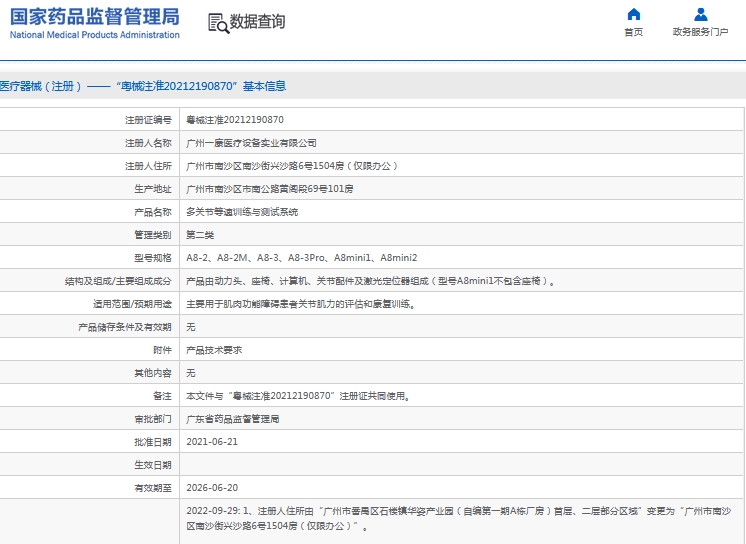Click the 备注 label
This screenshot has height=544, width=746.
pyautogui.click(x=162, y=396)
